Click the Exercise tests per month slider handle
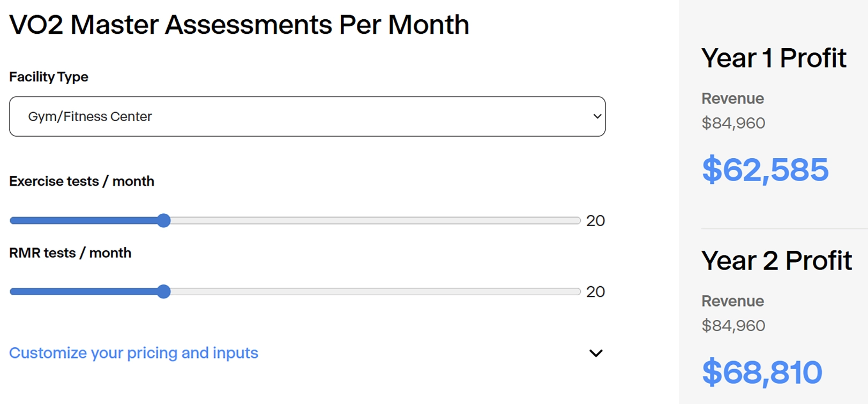Viewport: 868px width, 404px height. pyautogui.click(x=164, y=220)
